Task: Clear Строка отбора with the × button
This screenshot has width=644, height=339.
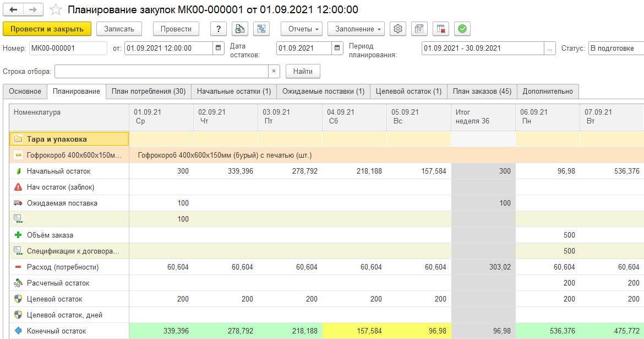Action: (x=274, y=71)
